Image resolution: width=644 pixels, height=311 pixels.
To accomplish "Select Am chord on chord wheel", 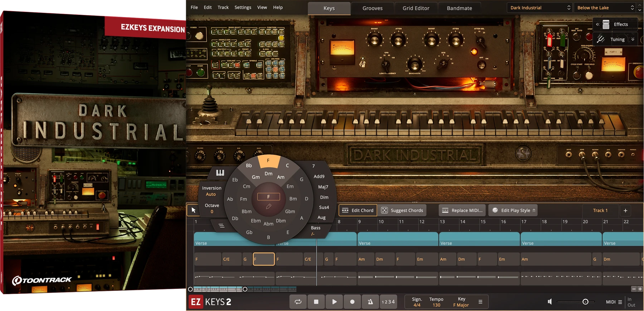I will coord(281,177).
